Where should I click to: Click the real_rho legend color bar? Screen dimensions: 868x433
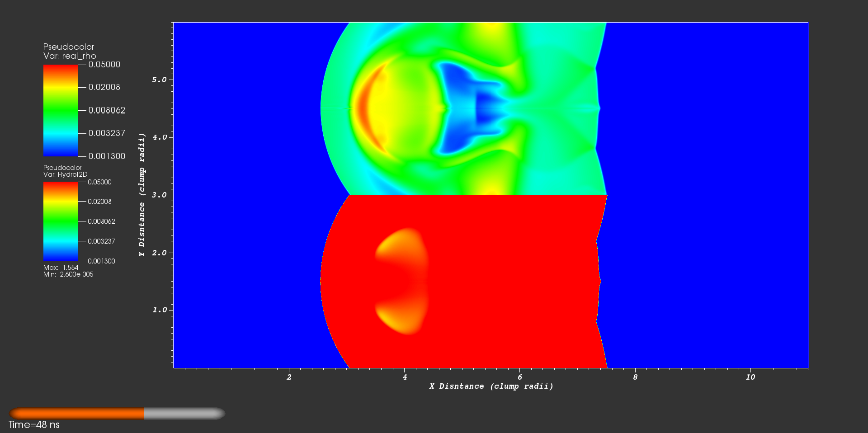(x=61, y=110)
